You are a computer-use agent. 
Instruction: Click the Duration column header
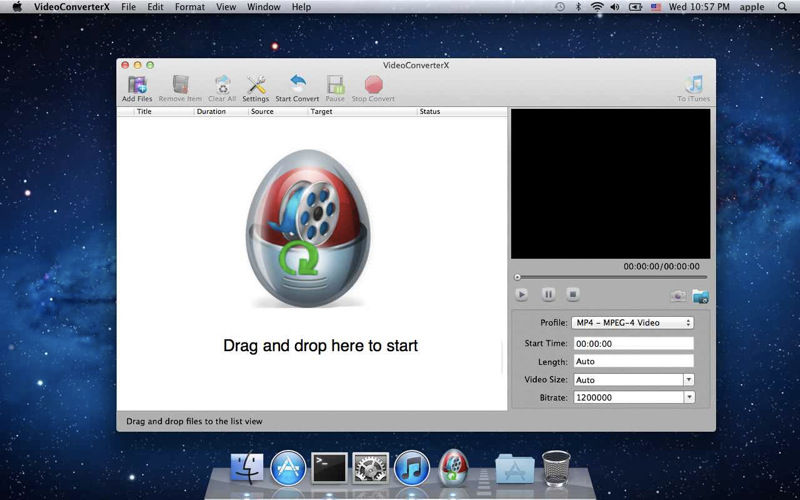(x=221, y=111)
